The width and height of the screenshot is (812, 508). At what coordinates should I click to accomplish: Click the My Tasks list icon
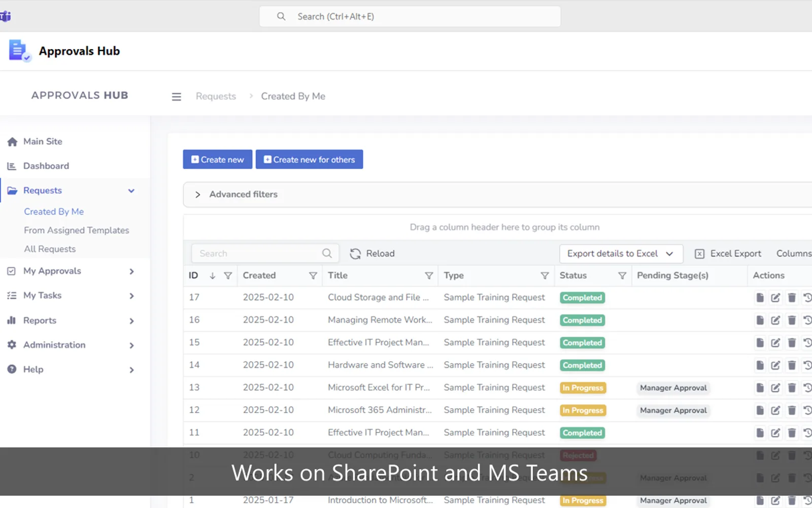12,296
